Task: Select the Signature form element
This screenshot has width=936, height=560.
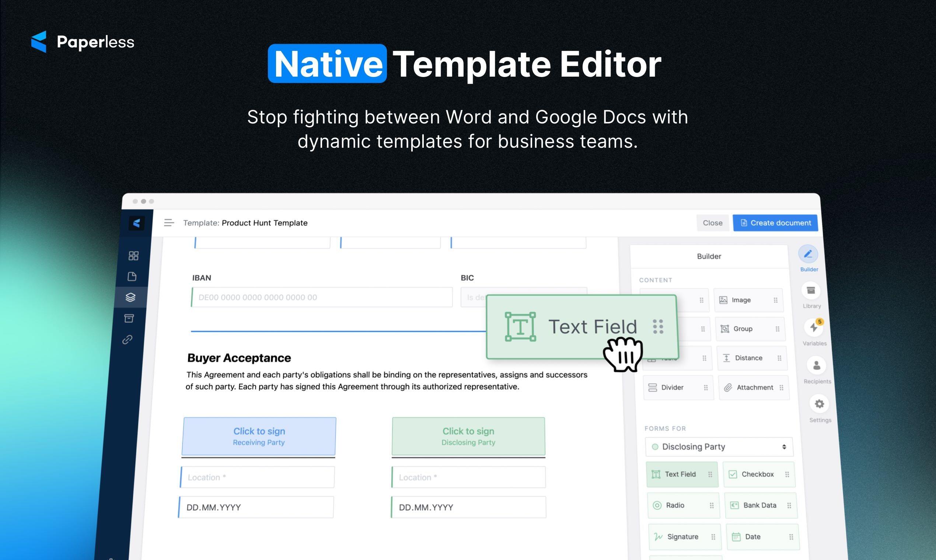Action: (685, 536)
